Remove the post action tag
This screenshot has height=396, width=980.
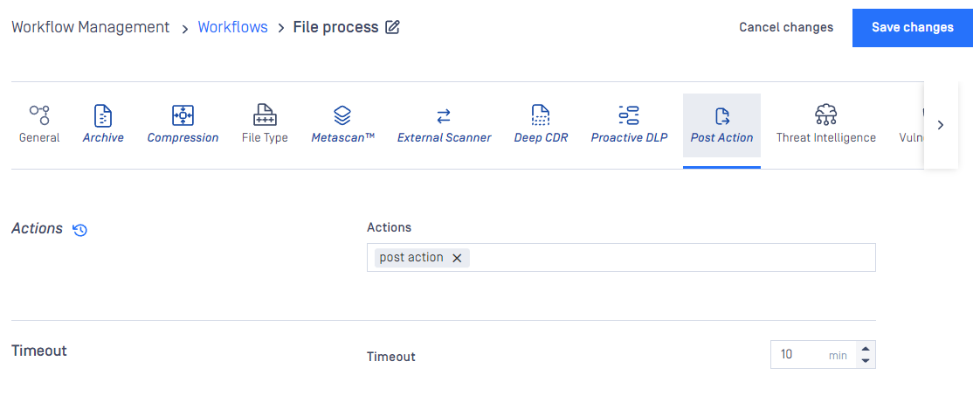[457, 259]
